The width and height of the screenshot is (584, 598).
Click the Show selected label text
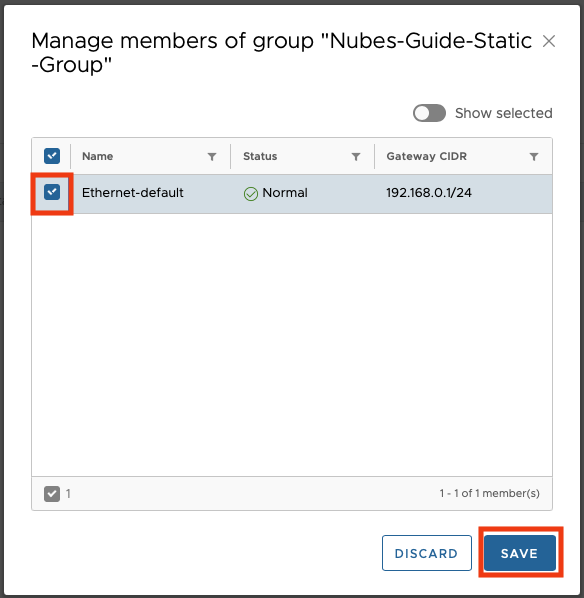tap(504, 113)
